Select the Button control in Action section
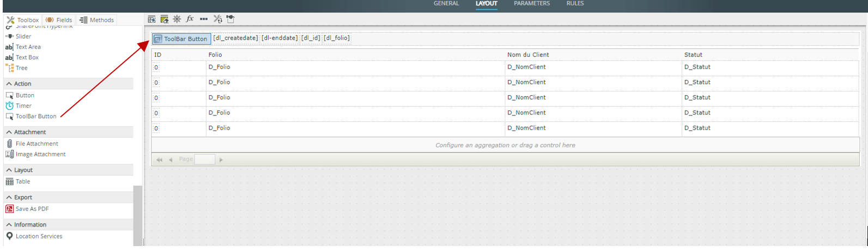Screen dimensions: 868x251 [x=25, y=95]
